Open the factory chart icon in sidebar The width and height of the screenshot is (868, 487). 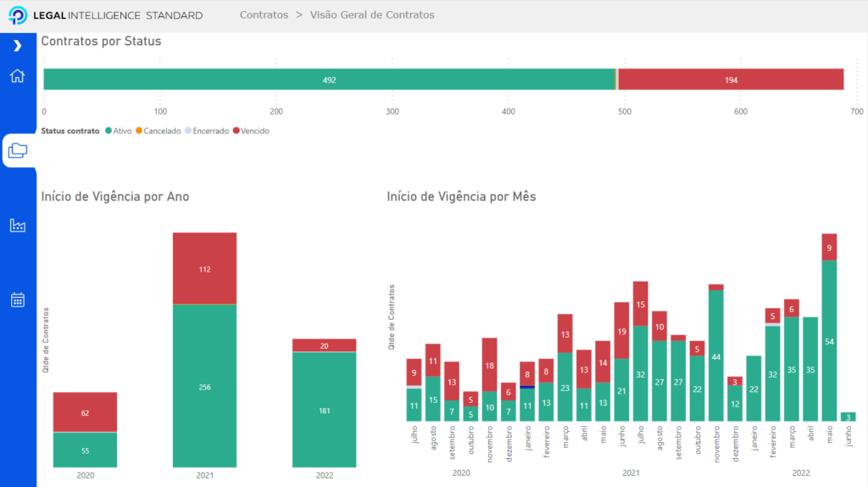tap(18, 225)
